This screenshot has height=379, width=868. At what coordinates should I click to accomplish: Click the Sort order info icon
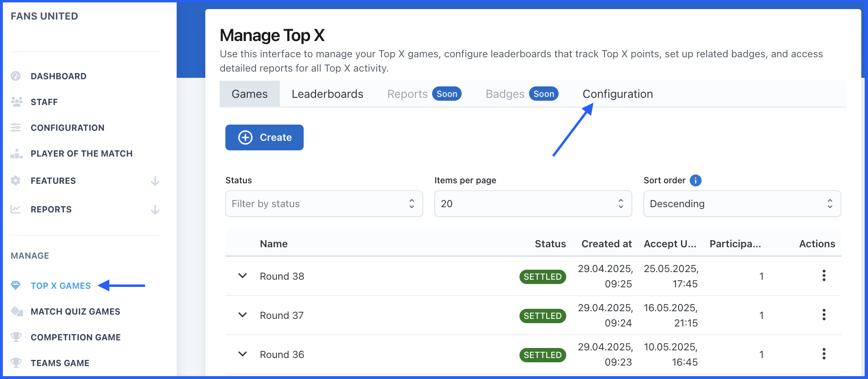coord(696,180)
